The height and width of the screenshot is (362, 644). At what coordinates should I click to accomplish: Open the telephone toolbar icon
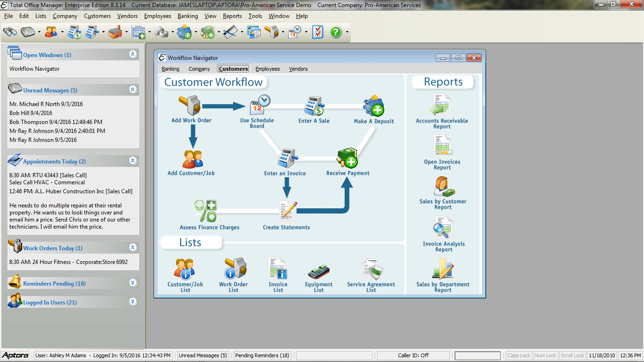29,32
